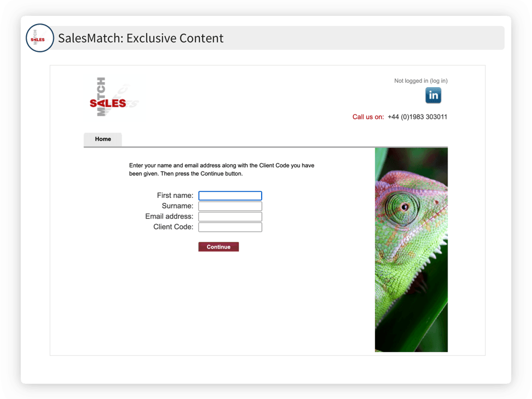
Task: Click the +44 (0)1983 303011 phone number
Action: 418,117
